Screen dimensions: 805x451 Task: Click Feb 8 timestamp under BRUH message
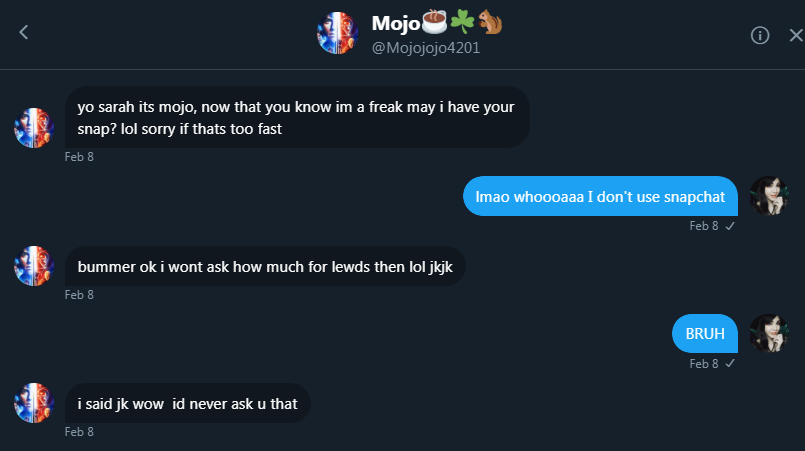click(704, 364)
